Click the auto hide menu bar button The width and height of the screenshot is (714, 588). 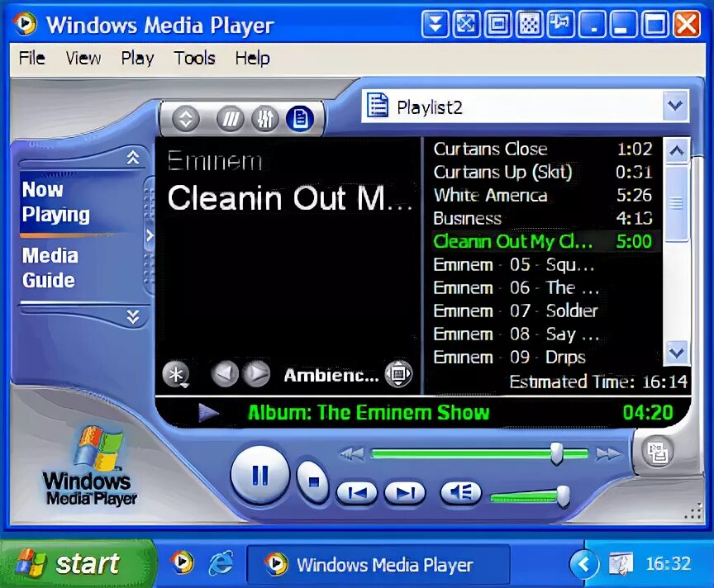(436, 24)
